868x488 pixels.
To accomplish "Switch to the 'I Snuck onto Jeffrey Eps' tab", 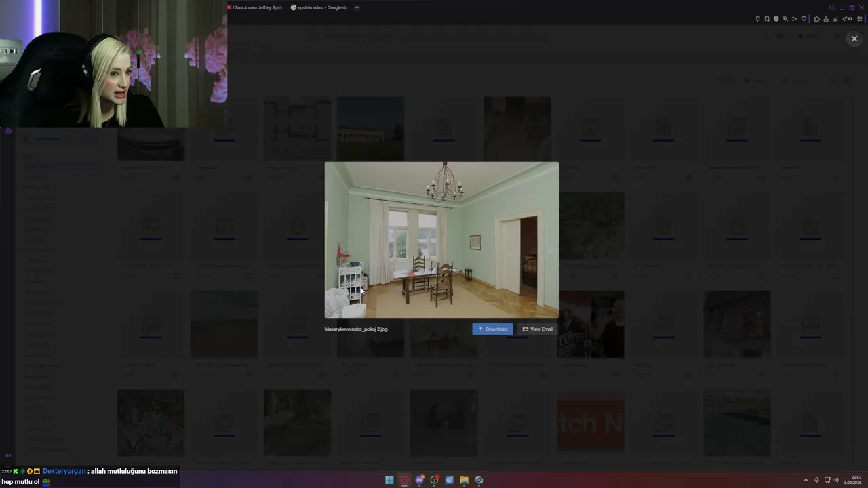I will 255,7.
